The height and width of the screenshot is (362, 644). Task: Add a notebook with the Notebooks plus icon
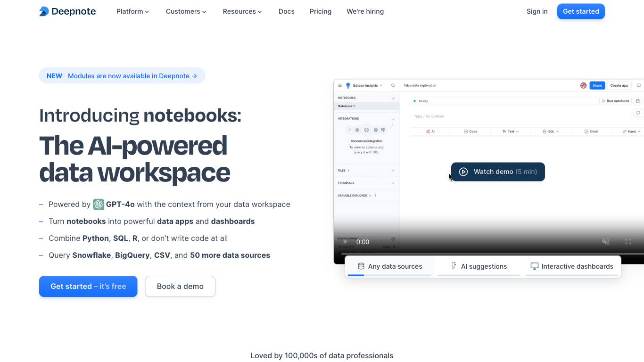[393, 98]
